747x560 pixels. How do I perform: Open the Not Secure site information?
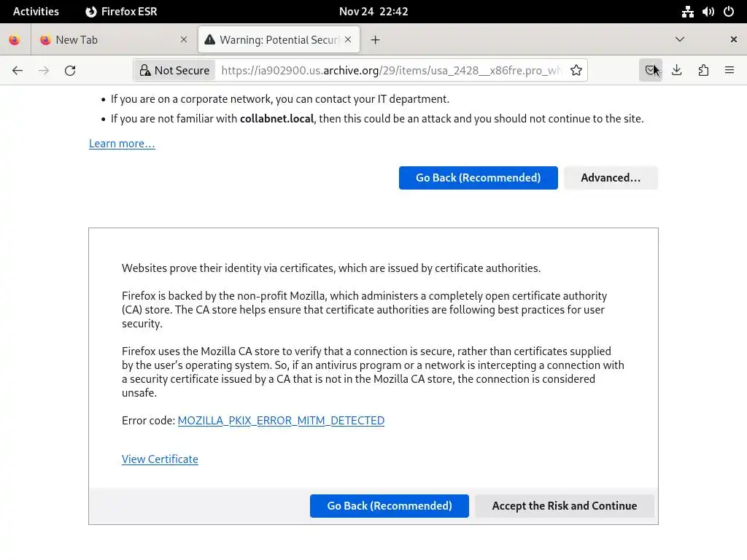[175, 71]
